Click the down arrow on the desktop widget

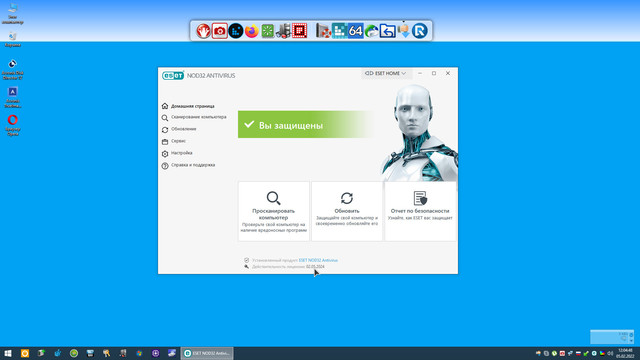tap(631, 341)
